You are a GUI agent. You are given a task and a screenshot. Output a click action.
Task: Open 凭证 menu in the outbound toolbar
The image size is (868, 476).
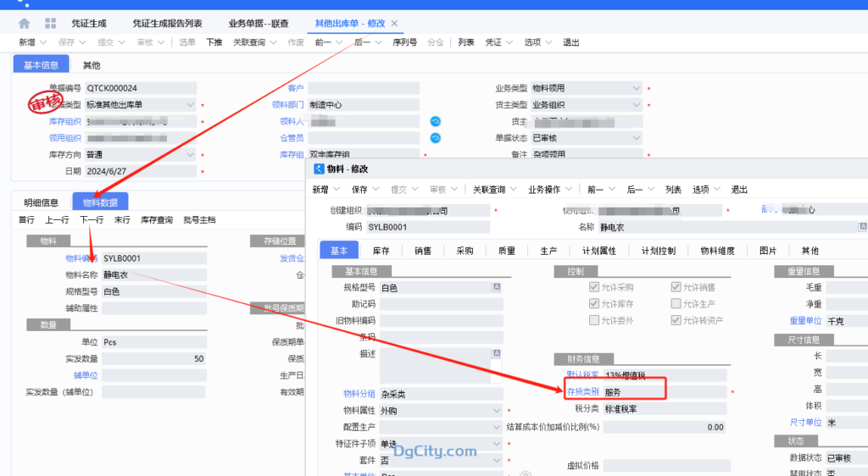(498, 42)
